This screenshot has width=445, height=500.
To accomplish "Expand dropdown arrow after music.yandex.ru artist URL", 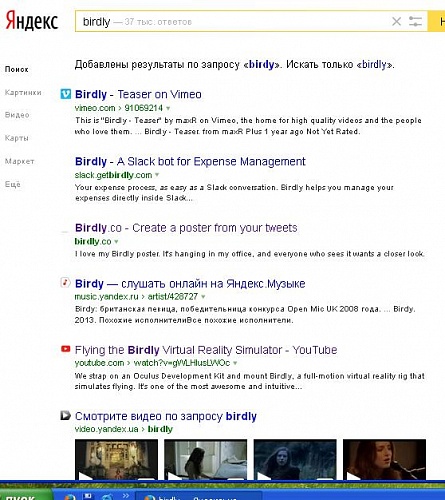I will [x=203, y=296].
